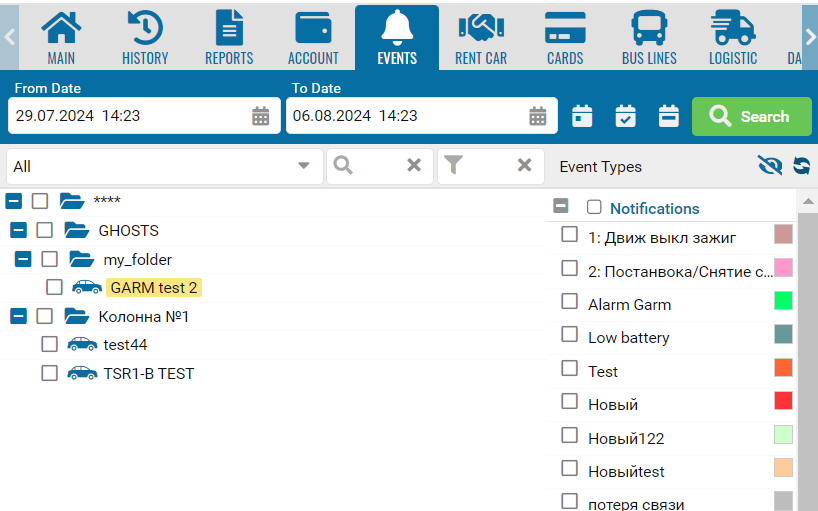Open the Rent Car tab
Viewport: 818px width, 511px height.
(x=481, y=37)
